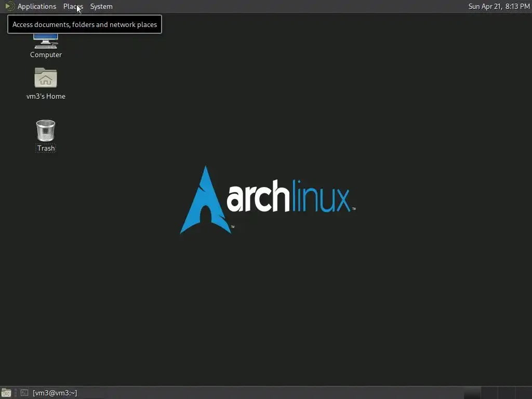Click the clock showing Sun Apr 21
Screen dimensions: 532x399
click(498, 6)
